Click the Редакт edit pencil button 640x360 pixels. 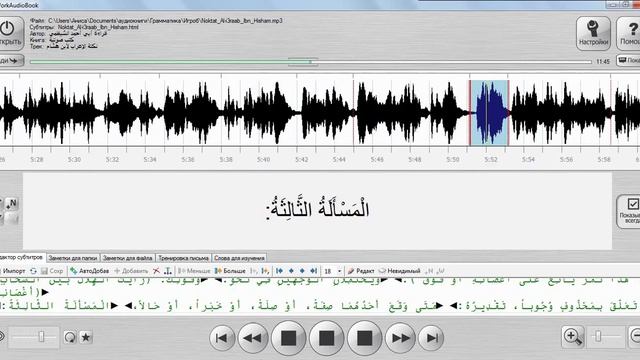tap(361, 271)
